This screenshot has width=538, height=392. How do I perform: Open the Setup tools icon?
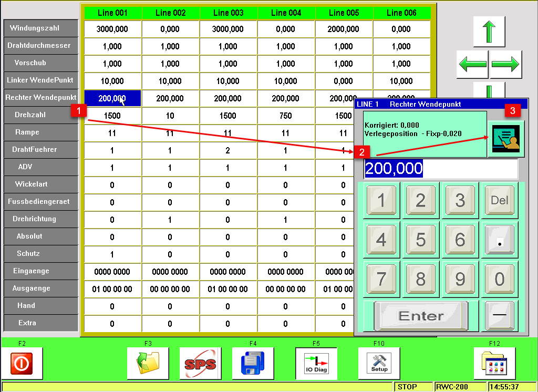point(379,363)
